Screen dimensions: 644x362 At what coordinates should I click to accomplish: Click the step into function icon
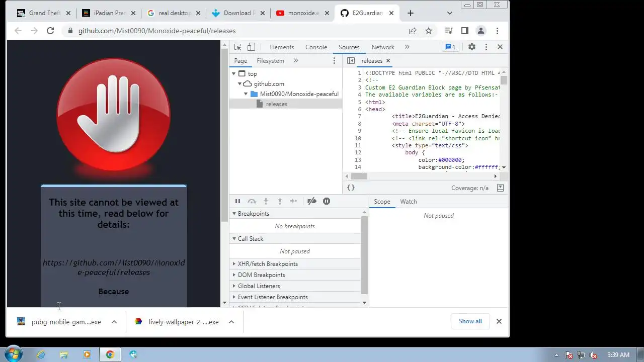tap(266, 201)
